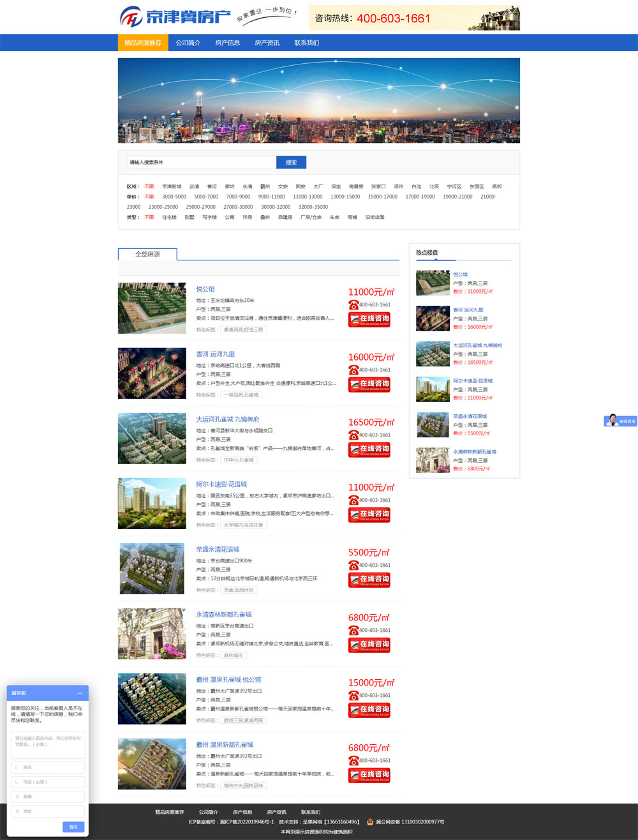Click the 在线咨询 icon for 荣盛永清花语城
This screenshot has width=638, height=840.
pyautogui.click(x=369, y=579)
